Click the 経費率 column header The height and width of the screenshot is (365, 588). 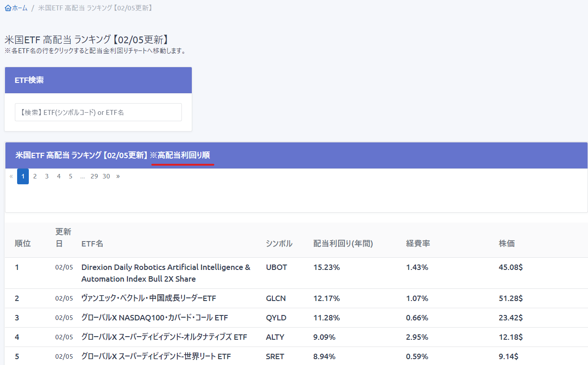(418, 243)
